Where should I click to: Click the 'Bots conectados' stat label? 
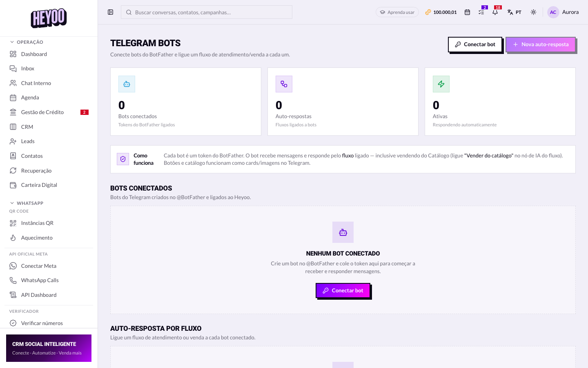tap(138, 117)
